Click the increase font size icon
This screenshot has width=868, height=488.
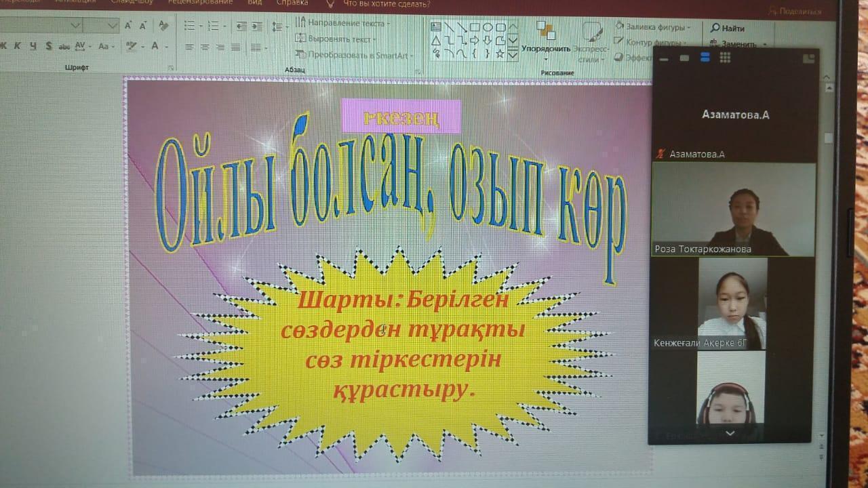click(x=127, y=26)
